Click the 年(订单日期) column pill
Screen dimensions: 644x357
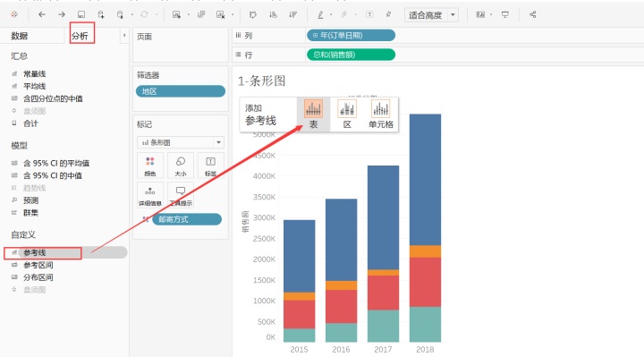(x=351, y=35)
